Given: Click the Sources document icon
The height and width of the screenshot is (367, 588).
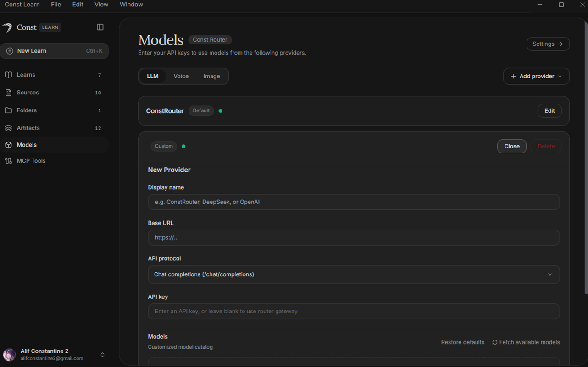Looking at the screenshot, I should coord(8,93).
